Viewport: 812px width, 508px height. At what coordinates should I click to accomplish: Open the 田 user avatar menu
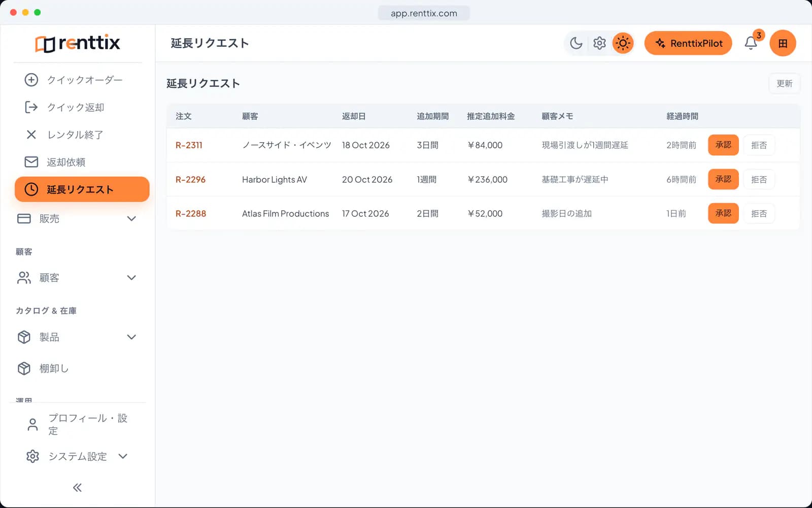click(783, 43)
